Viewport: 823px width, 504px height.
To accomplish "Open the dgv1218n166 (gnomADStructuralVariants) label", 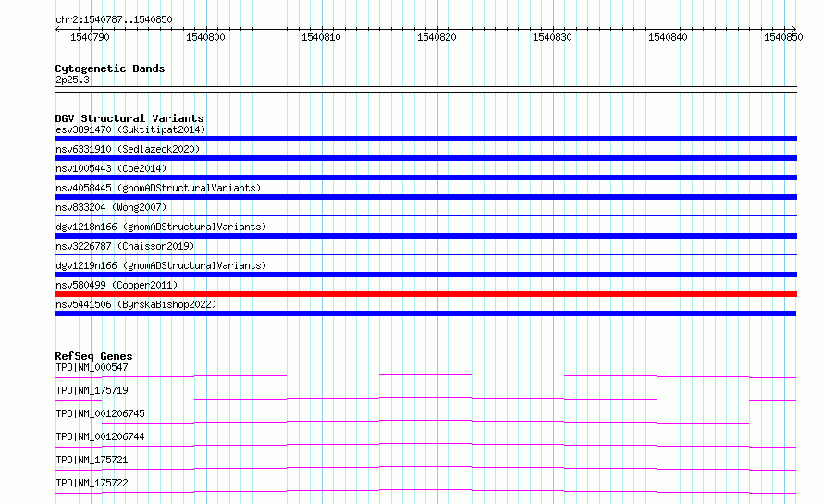I will [x=161, y=227].
